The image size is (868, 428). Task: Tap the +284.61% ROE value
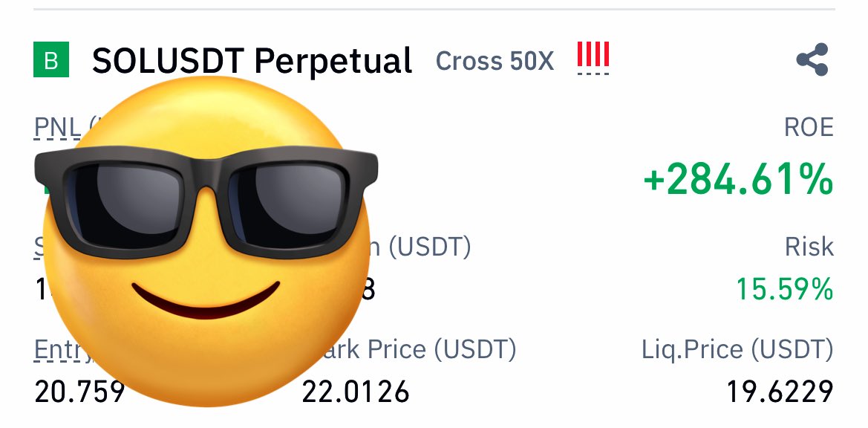point(739,179)
